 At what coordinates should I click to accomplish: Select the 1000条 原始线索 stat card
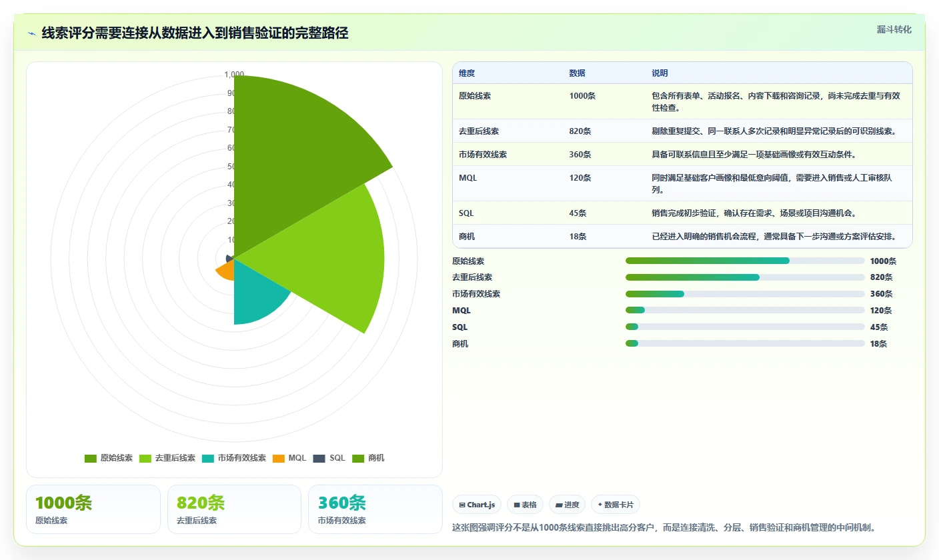(93, 509)
